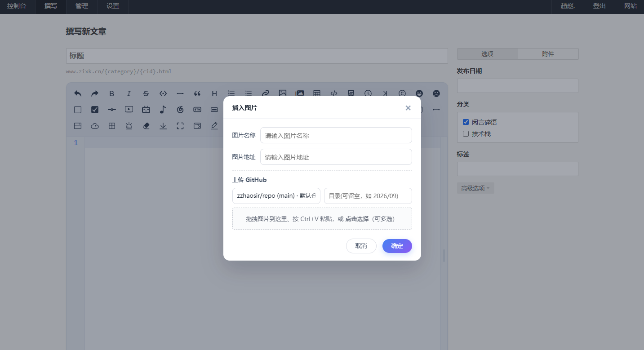Insert music with the note icon
644x350 pixels.
tap(163, 110)
